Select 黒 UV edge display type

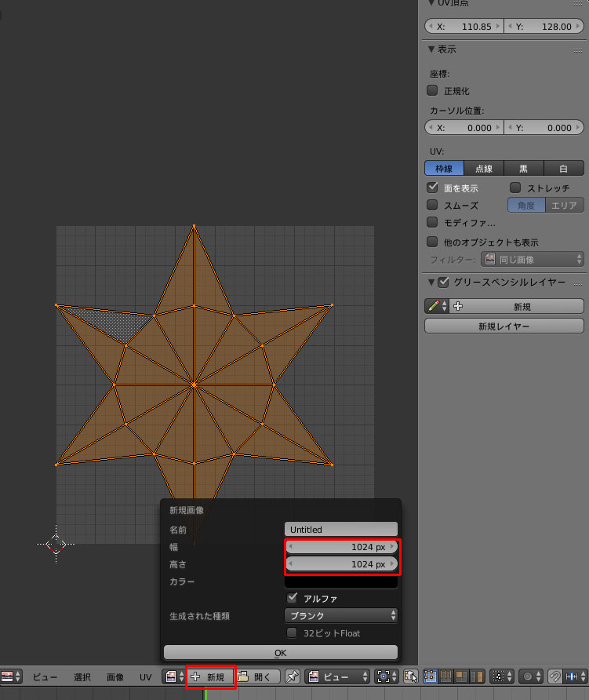[524, 168]
